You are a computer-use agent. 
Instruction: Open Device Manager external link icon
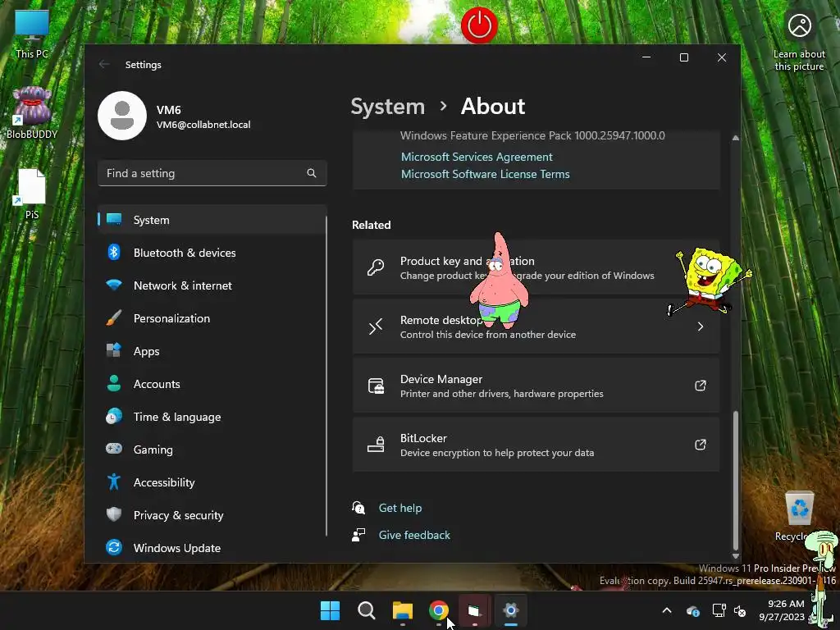click(701, 386)
